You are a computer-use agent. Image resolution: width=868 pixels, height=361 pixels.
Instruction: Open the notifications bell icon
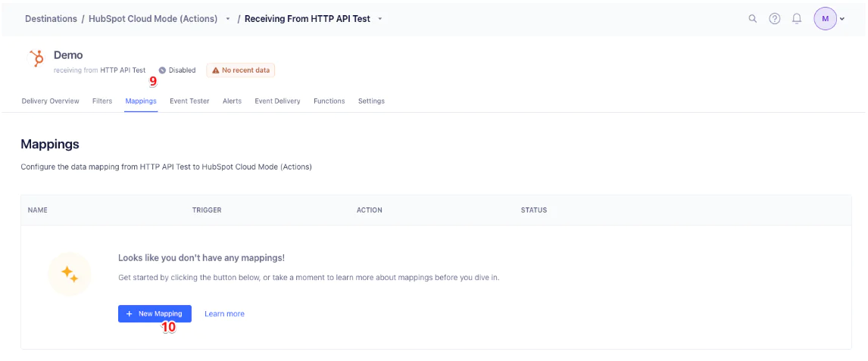coord(797,18)
